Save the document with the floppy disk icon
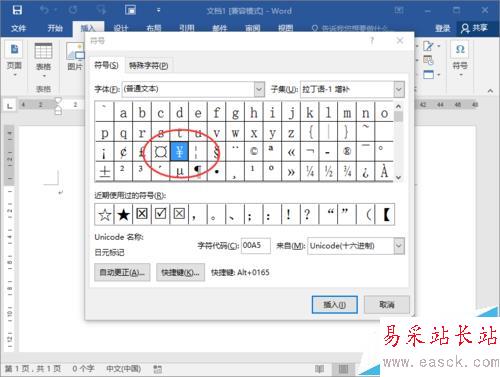 17,10
